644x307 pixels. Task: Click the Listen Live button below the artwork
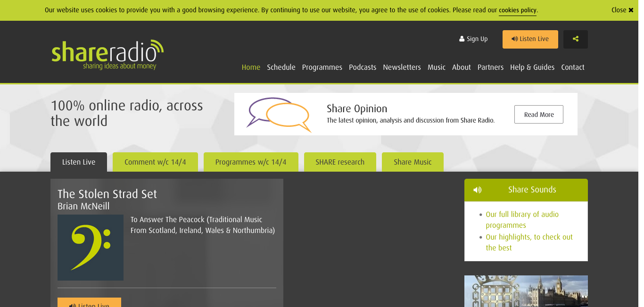point(89,303)
